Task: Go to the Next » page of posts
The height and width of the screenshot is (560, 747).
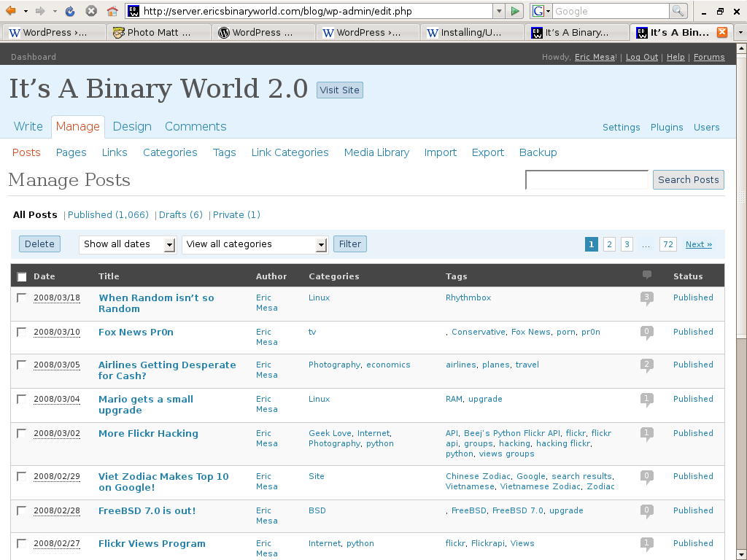Action: 698,244
